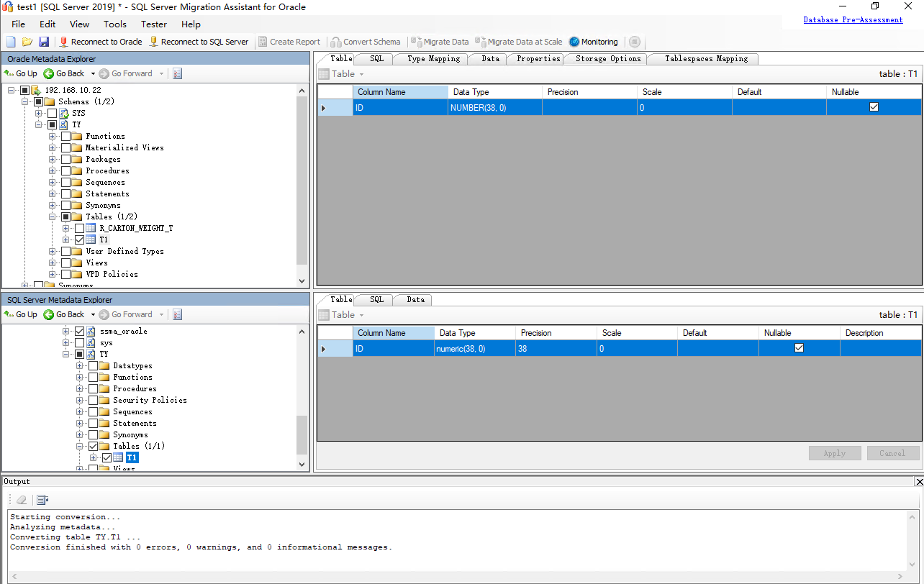The height and width of the screenshot is (584, 924).
Task: Click Convert Schema toolbar button
Action: tap(366, 42)
